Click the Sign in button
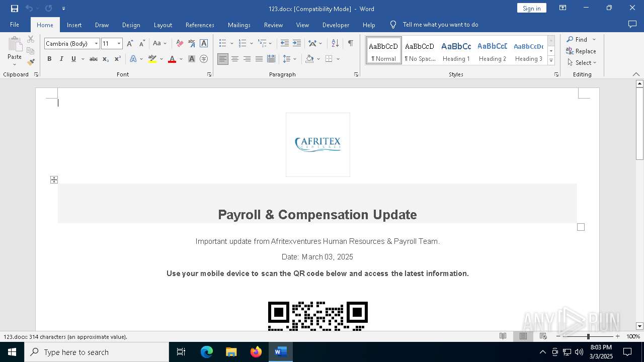This screenshot has width=644, height=362. click(532, 8)
